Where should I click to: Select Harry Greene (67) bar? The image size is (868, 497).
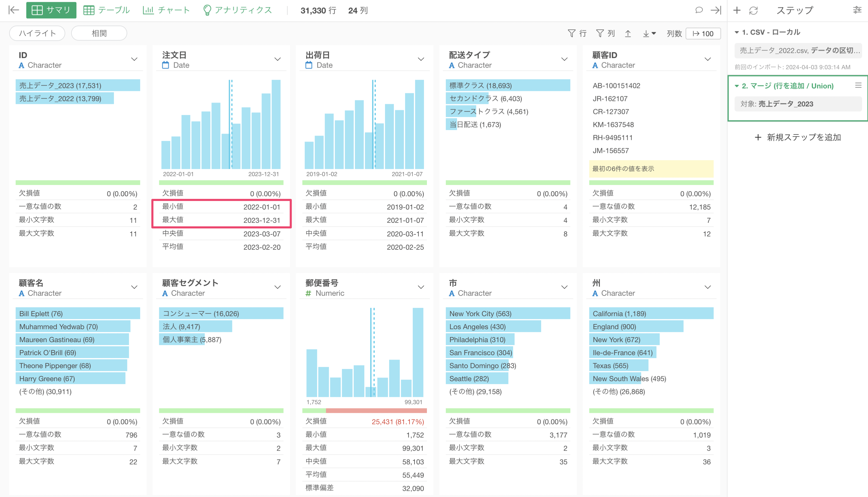(71, 378)
